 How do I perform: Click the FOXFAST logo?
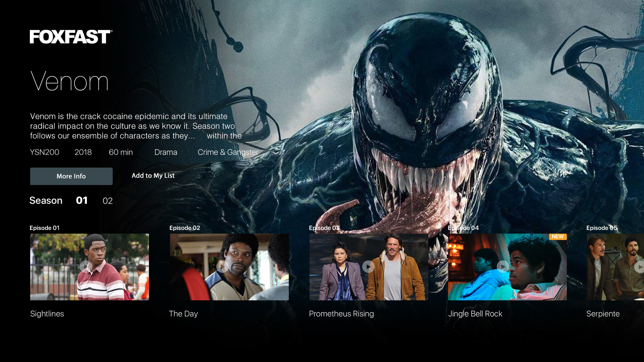[x=71, y=37]
